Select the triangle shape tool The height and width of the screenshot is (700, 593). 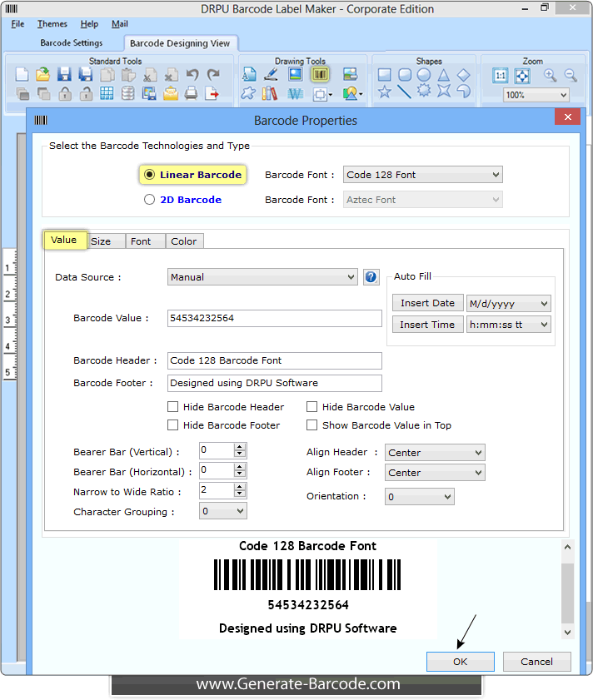click(444, 75)
